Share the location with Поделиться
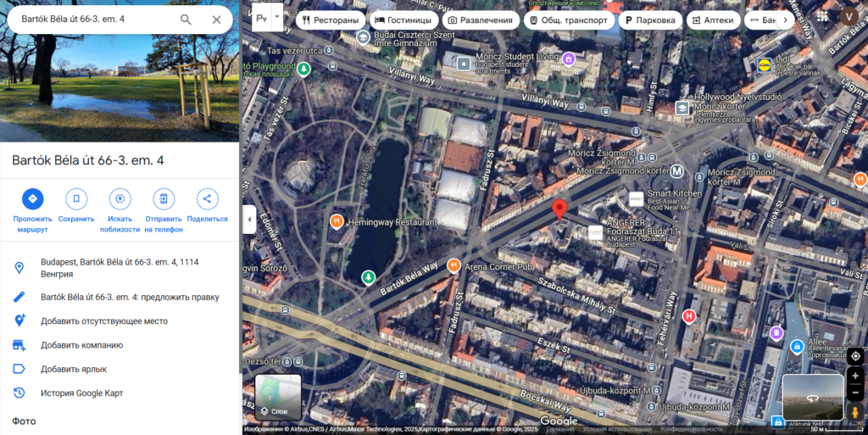868x435 pixels. point(207,206)
